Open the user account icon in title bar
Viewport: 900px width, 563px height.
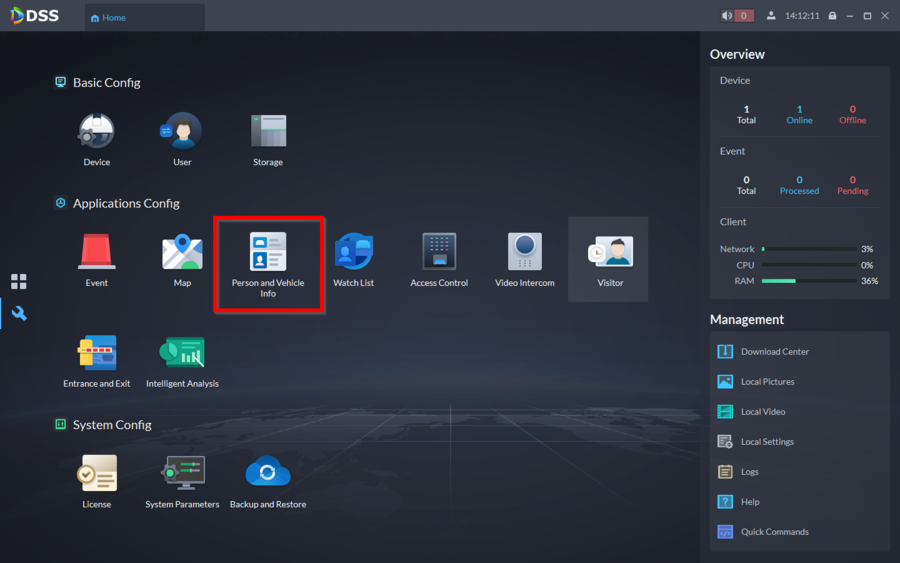[x=771, y=16]
